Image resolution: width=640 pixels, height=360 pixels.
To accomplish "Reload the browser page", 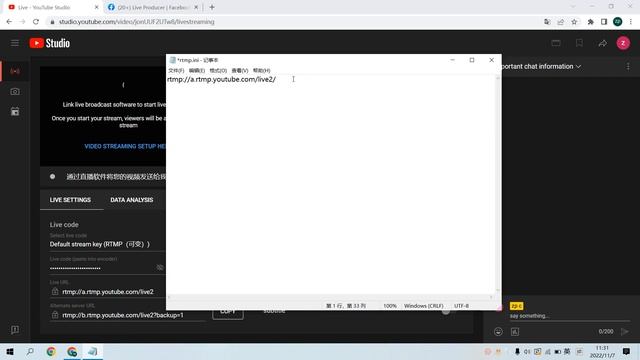I will [36, 22].
